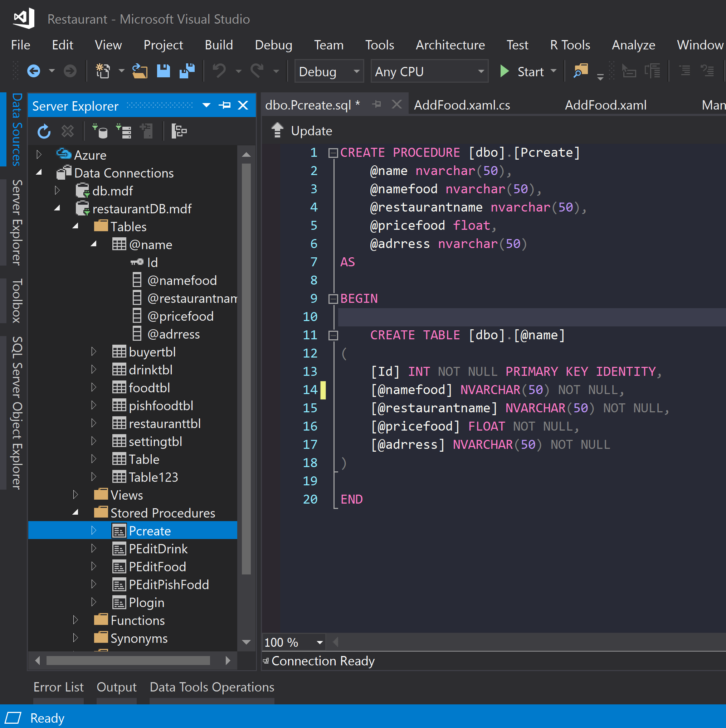Click the Connect to Database icon
Screen dimensions: 726x728
[x=100, y=131]
